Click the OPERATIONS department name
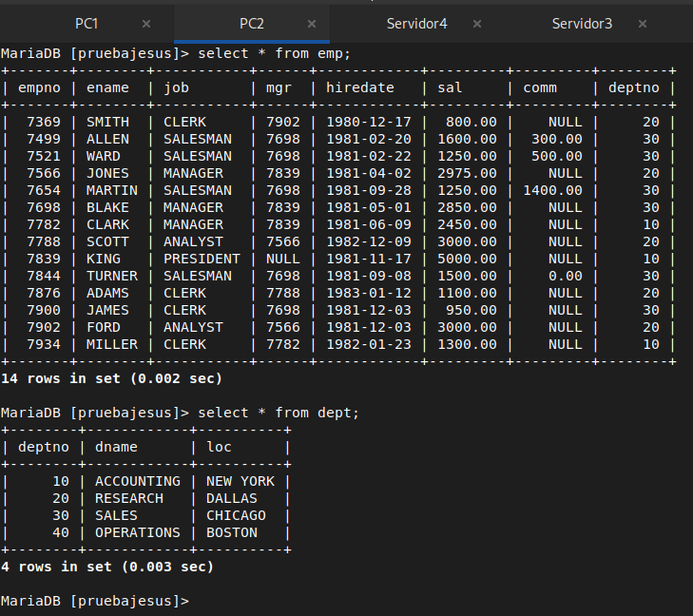The width and height of the screenshot is (693, 616). point(138,533)
